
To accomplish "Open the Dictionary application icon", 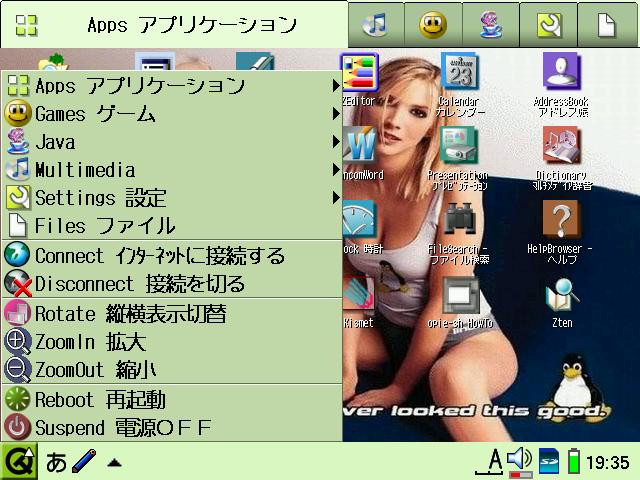I will pos(561,148).
